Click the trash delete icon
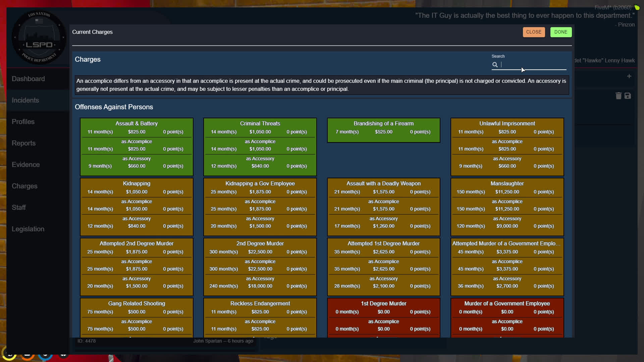The image size is (644, 362). tap(619, 96)
